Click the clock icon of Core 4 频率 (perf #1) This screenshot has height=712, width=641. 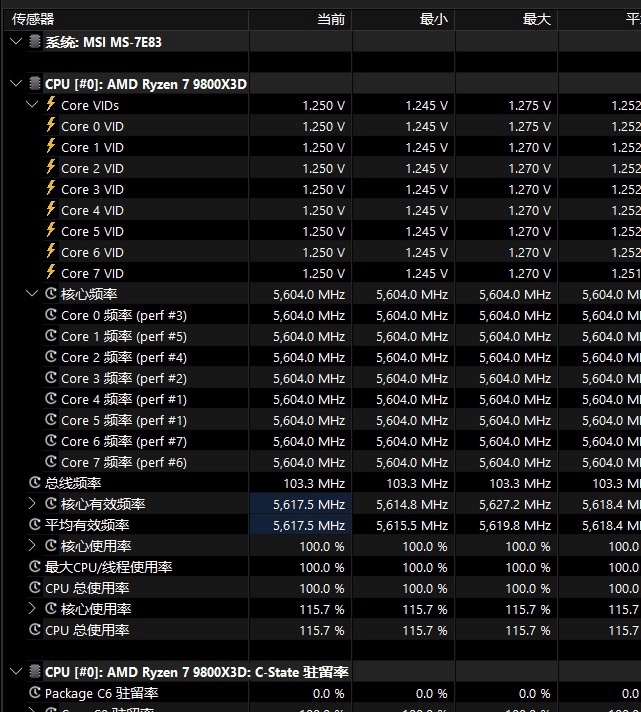(51, 398)
